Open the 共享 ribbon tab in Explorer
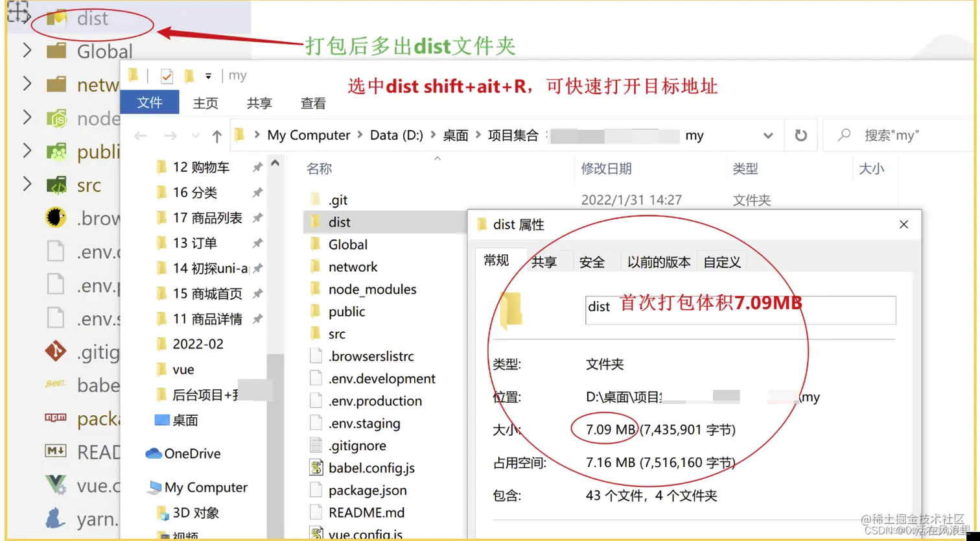The width and height of the screenshot is (980, 541). (x=259, y=103)
